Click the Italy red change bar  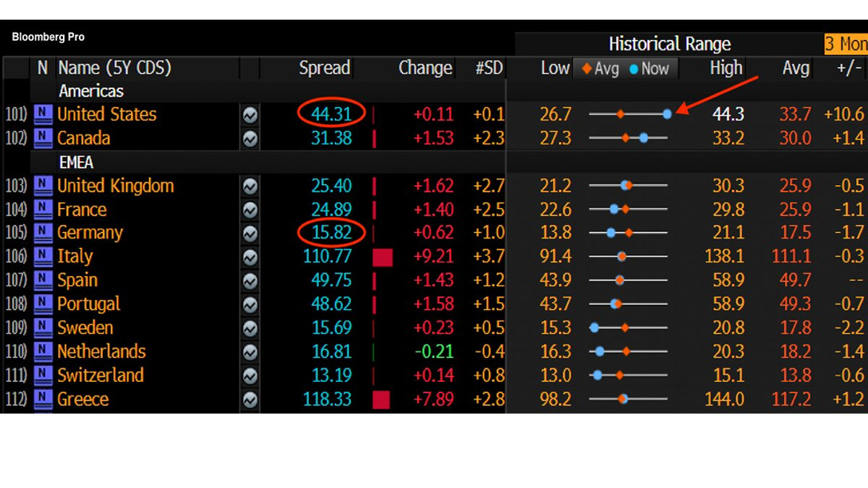point(382,258)
